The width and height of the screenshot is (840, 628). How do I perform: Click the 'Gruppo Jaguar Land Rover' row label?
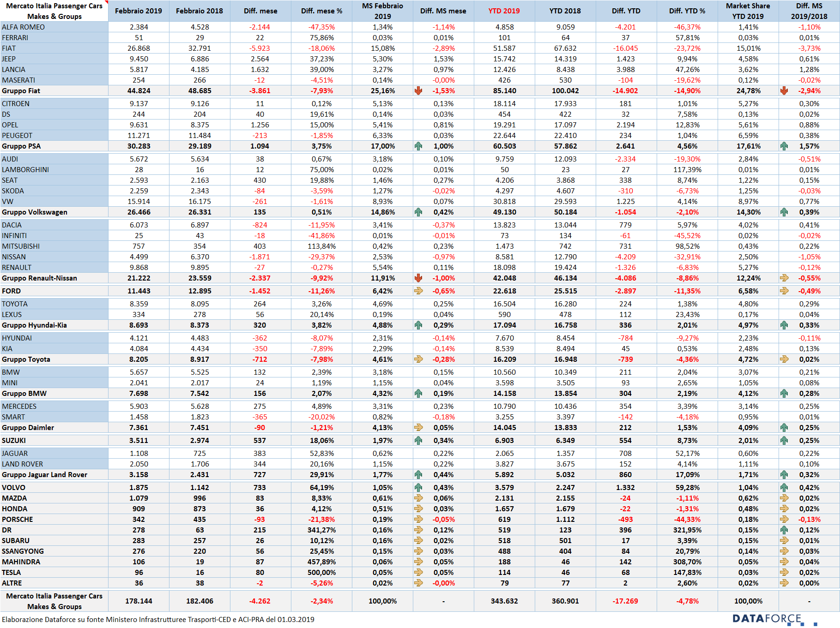tap(54, 475)
